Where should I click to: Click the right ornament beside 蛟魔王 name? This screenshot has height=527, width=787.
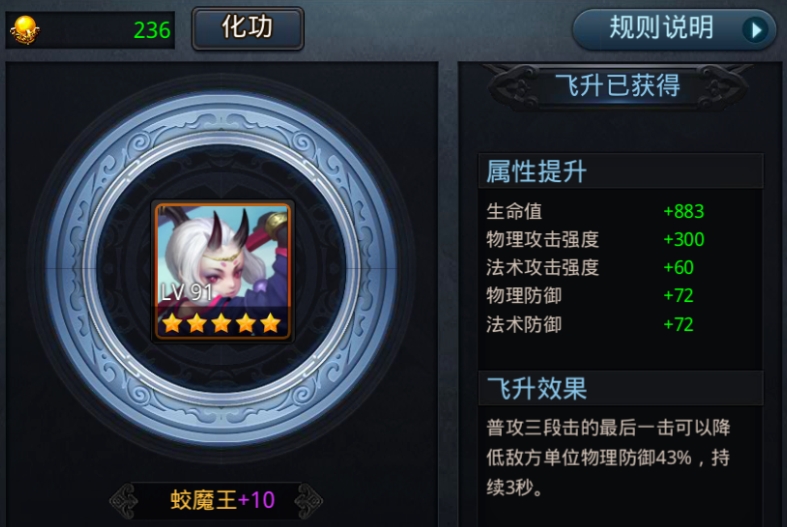[x=308, y=501]
